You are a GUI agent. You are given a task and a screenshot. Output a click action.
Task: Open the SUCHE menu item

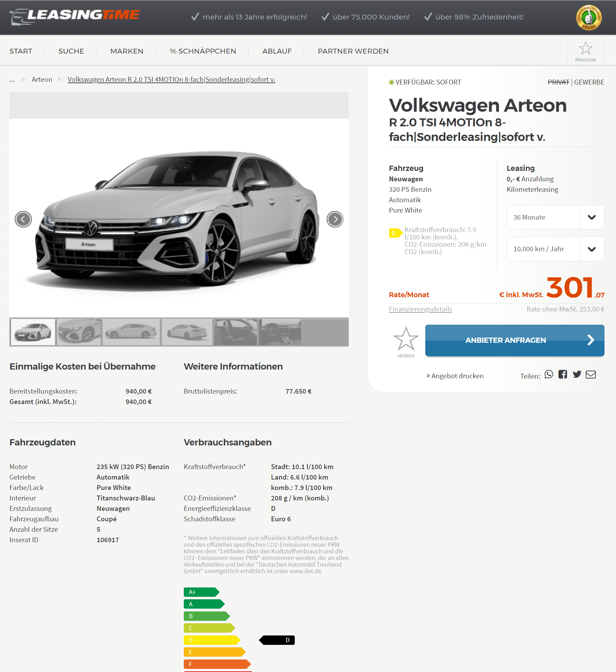point(71,51)
